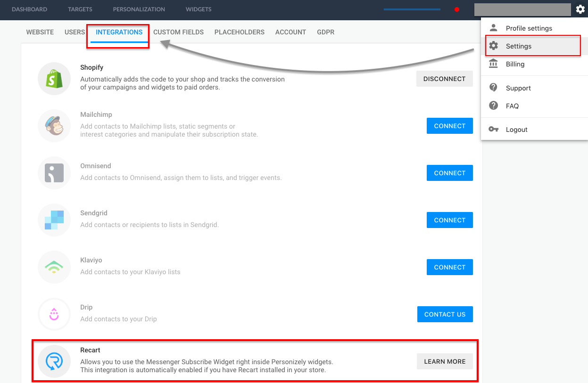This screenshot has width=588, height=383.
Task: Click the Klaviyo heading text
Action: tap(91, 260)
